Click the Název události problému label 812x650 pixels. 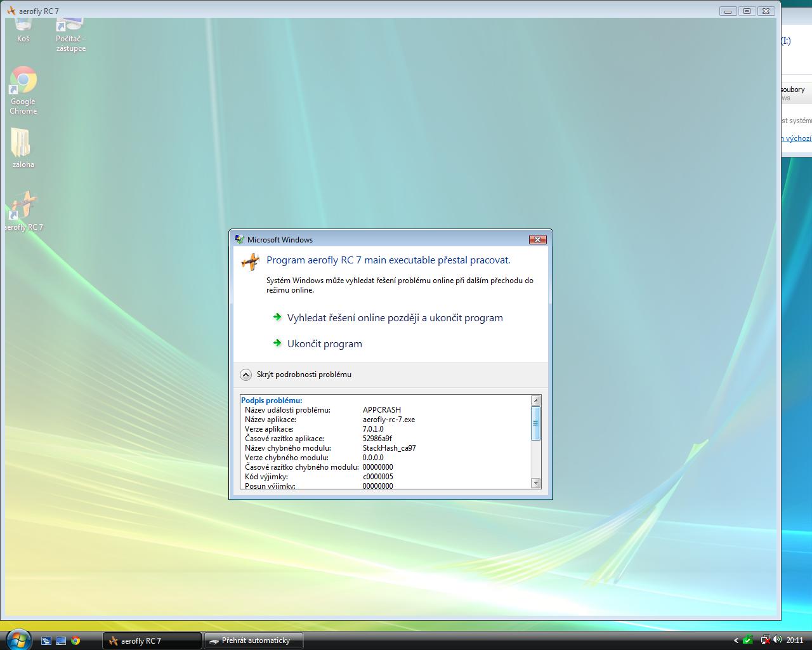tap(287, 410)
